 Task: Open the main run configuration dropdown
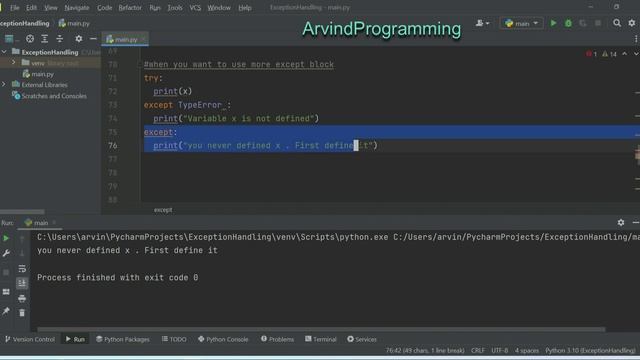(521, 23)
